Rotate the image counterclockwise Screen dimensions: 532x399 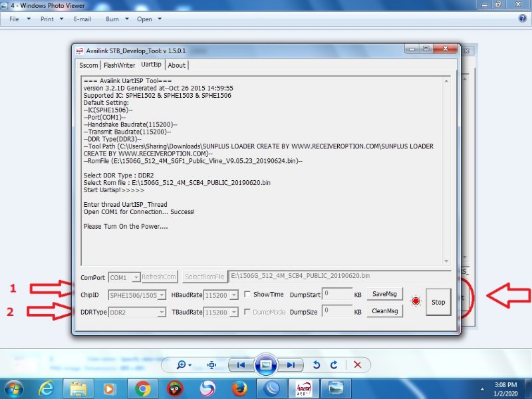[317, 365]
